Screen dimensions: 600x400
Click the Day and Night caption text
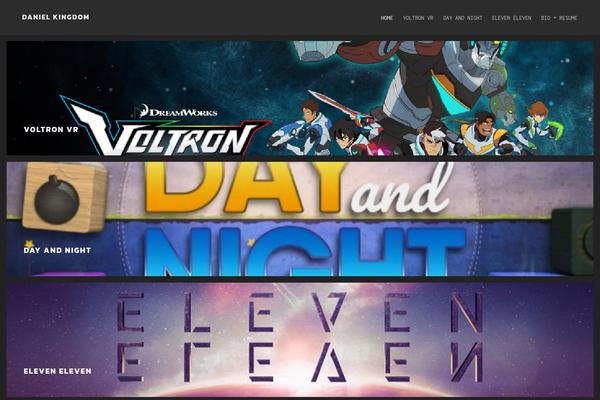[x=57, y=250]
